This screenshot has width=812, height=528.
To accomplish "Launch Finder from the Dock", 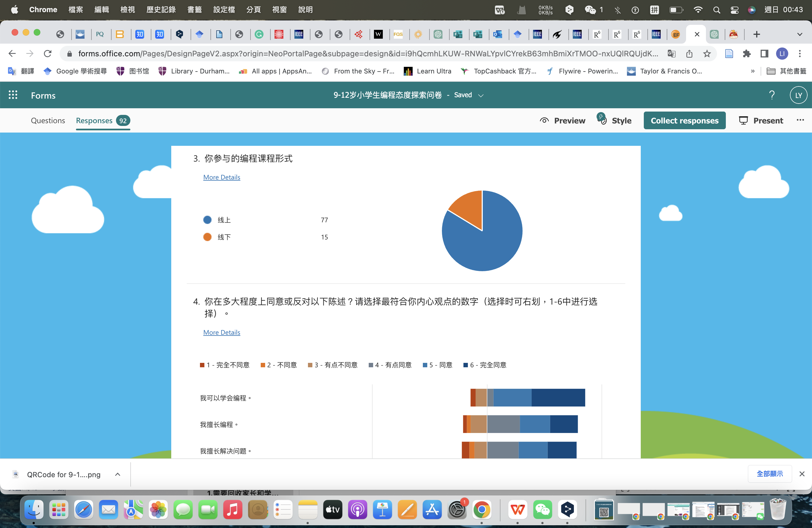I will pos(33,509).
